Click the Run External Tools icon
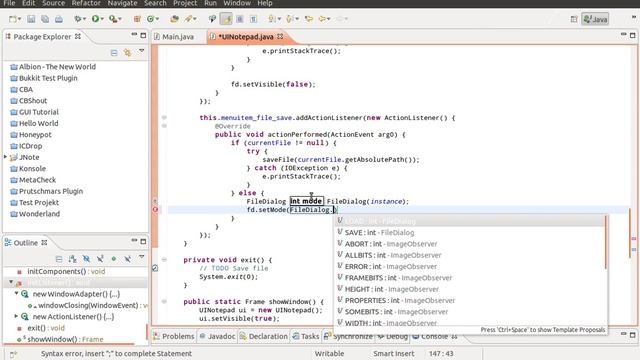Image resolution: width=640 pixels, height=360 pixels. pos(113,19)
